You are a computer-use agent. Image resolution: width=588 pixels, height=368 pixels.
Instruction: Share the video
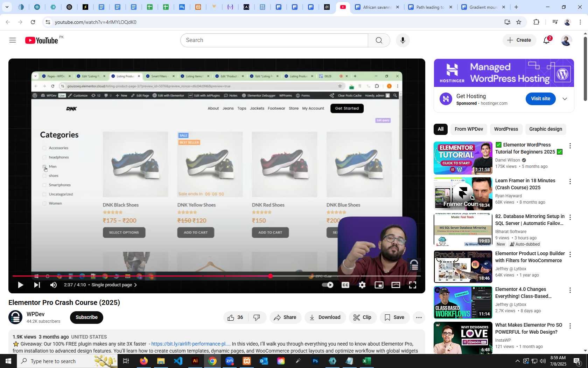(285, 318)
